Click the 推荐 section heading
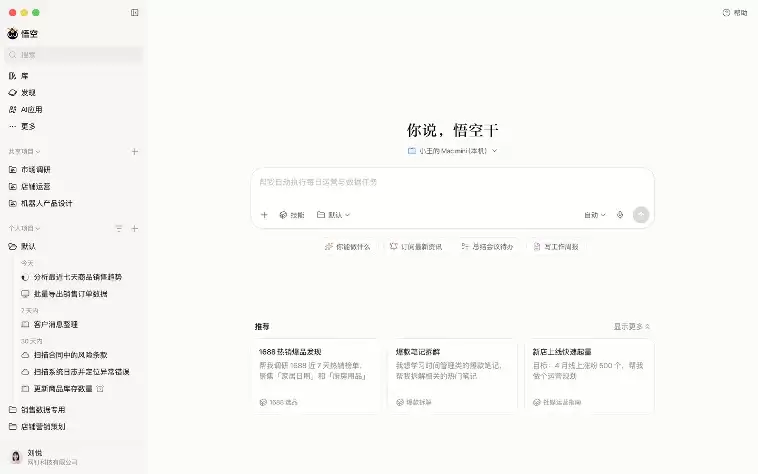Viewport: 758px width, 474px height. pos(262,327)
